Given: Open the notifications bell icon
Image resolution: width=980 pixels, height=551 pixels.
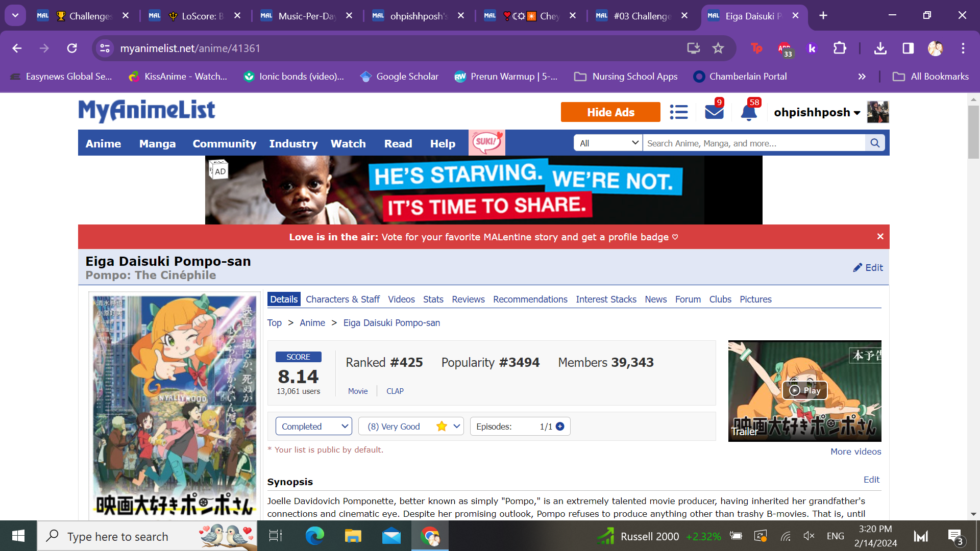Looking at the screenshot, I should tap(748, 112).
